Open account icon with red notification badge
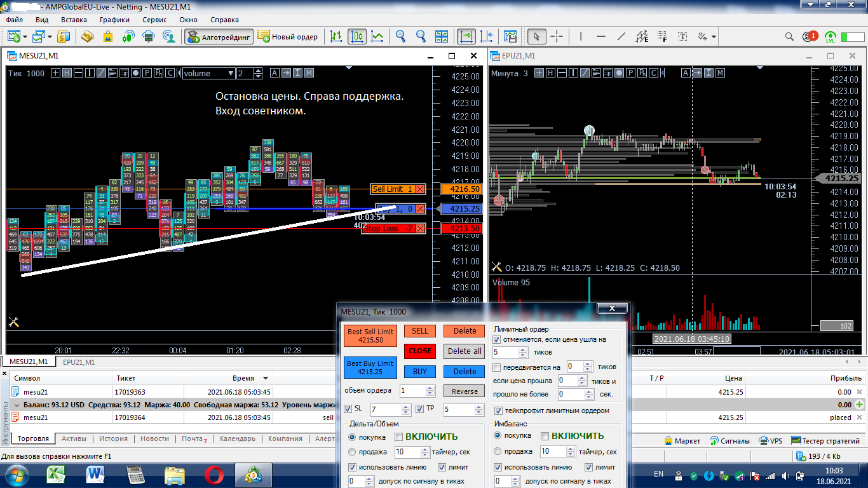 click(810, 36)
